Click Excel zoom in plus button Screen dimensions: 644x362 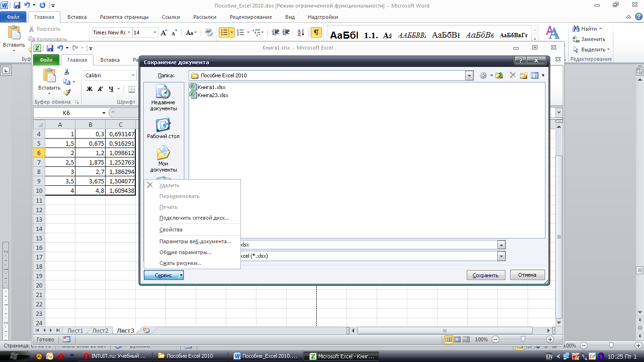(550, 339)
